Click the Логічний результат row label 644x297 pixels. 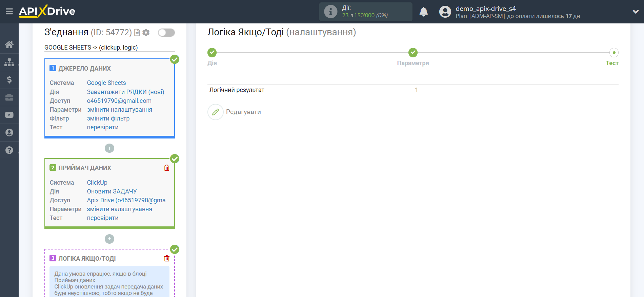coord(237,90)
